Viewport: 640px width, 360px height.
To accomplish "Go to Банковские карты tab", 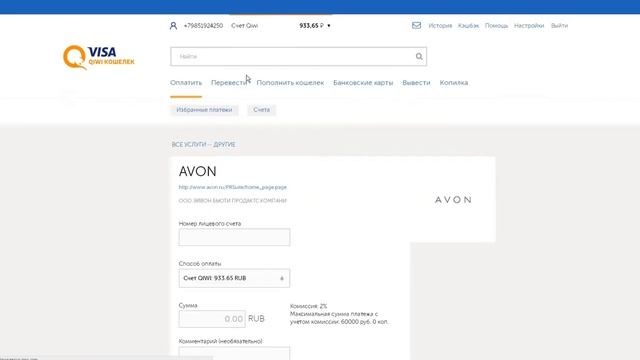I will pyautogui.click(x=363, y=82).
